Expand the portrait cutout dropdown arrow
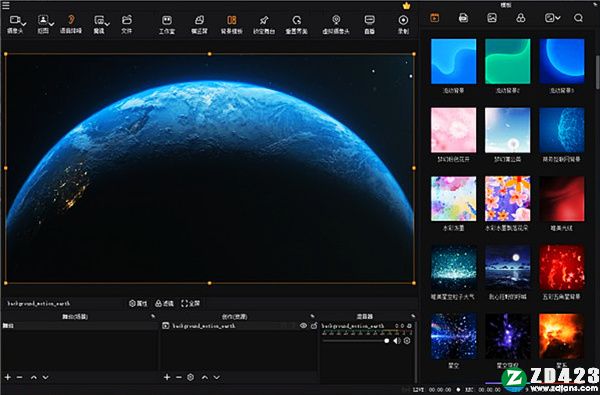The width and height of the screenshot is (600, 395). pyautogui.click(x=51, y=23)
